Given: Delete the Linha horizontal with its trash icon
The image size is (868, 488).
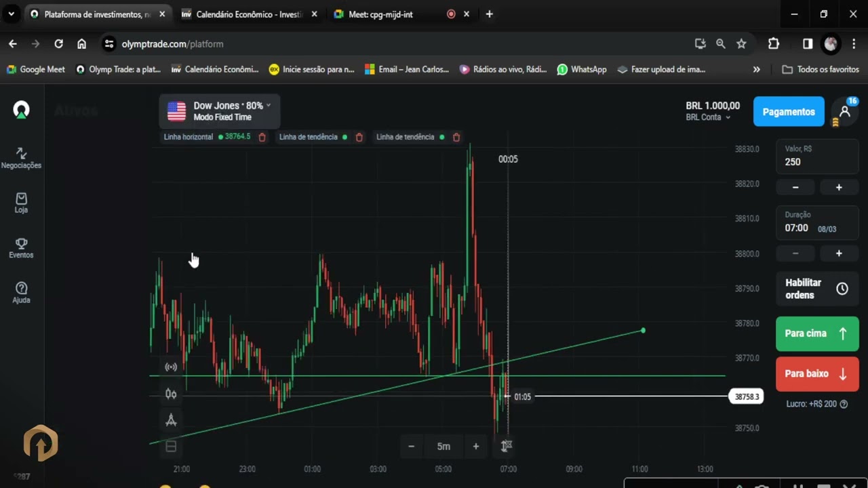Looking at the screenshot, I should click(x=262, y=137).
